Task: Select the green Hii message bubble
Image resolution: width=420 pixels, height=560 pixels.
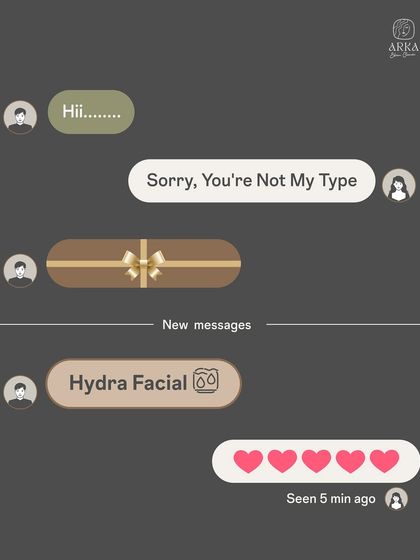Action: click(91, 112)
